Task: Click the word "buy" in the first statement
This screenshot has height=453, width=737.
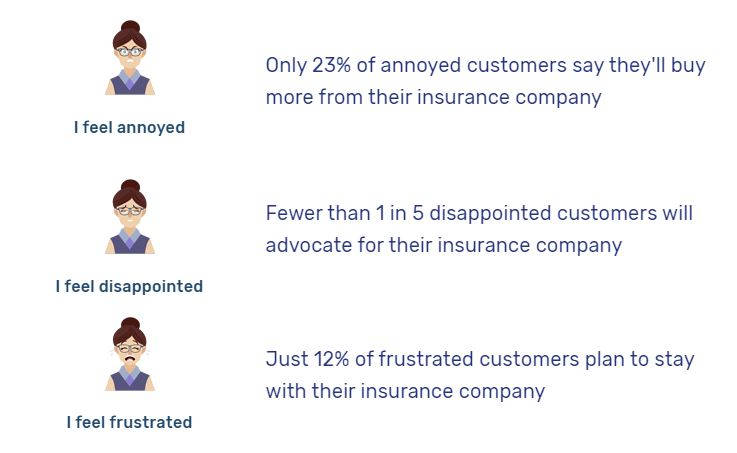Action: 688,66
